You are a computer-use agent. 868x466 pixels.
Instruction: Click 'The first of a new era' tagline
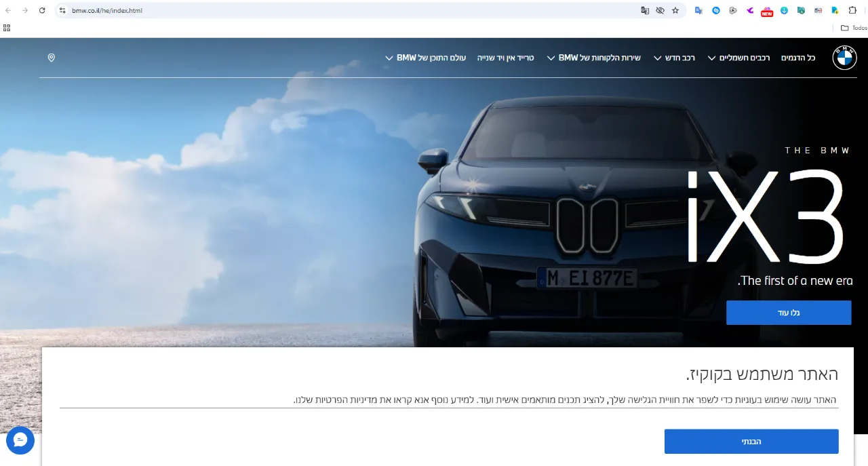[795, 281]
